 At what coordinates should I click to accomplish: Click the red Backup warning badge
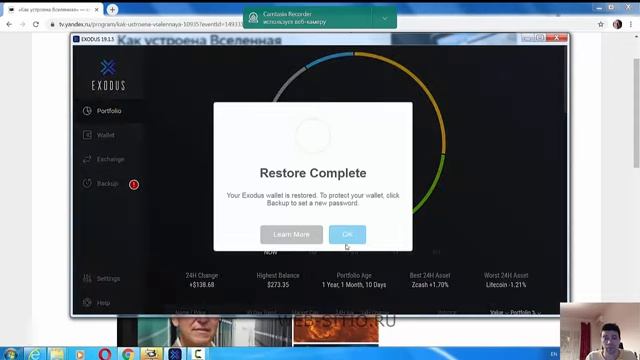click(134, 184)
